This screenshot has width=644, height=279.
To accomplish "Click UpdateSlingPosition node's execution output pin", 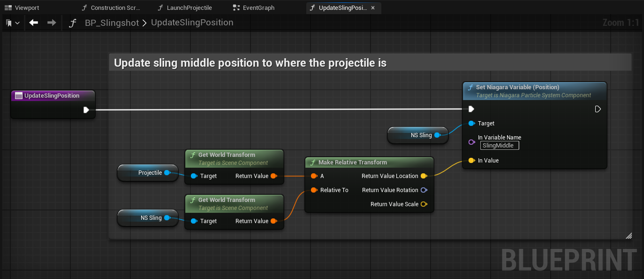I will click(86, 110).
